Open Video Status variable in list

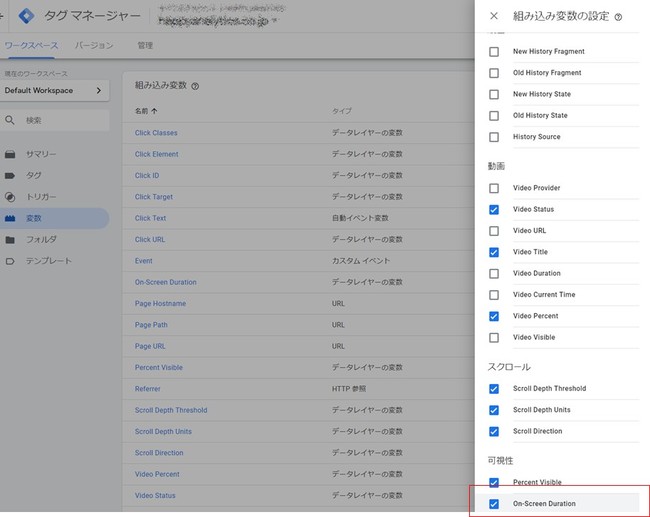pyautogui.click(x=155, y=496)
